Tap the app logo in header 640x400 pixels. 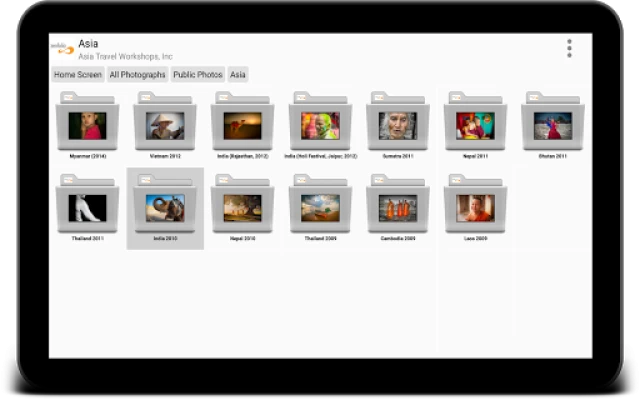(62, 48)
